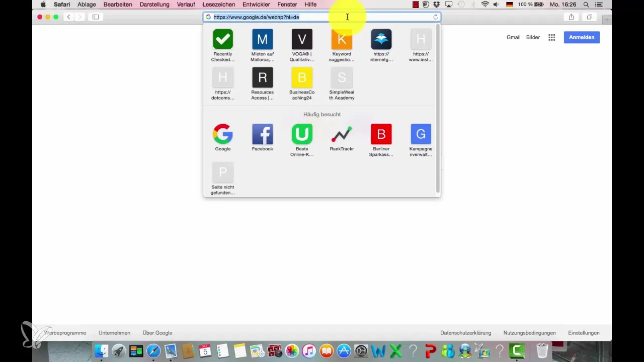Open the Darstellung menu

click(x=154, y=5)
